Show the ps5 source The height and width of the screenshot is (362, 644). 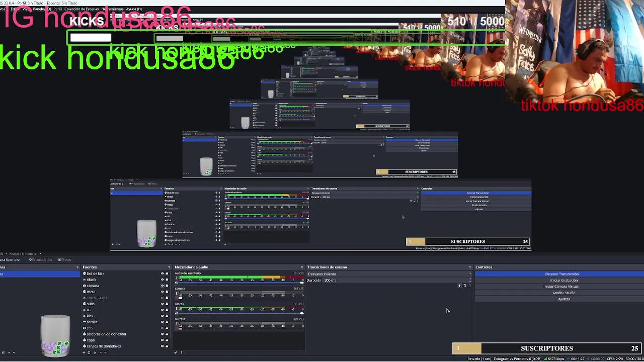coord(162,328)
